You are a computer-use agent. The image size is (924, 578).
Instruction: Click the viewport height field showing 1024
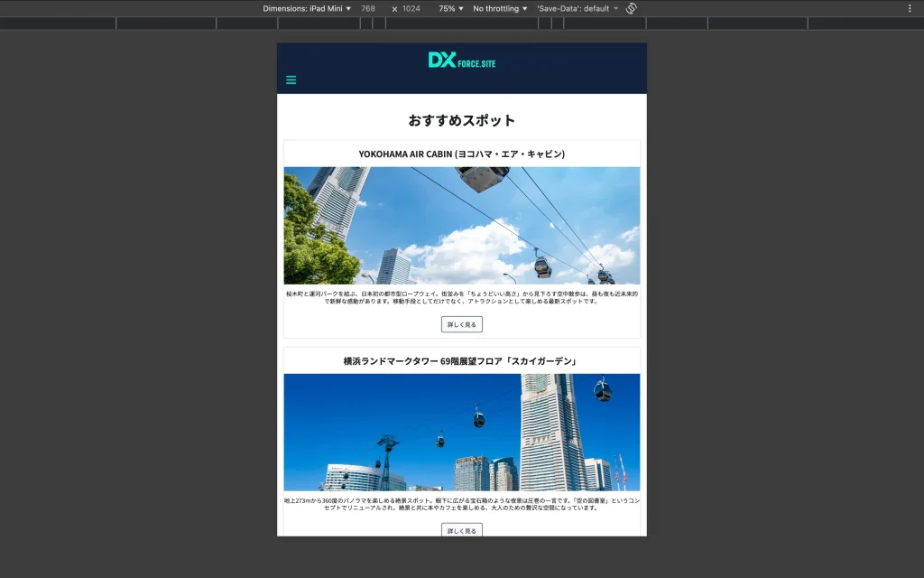click(x=411, y=8)
